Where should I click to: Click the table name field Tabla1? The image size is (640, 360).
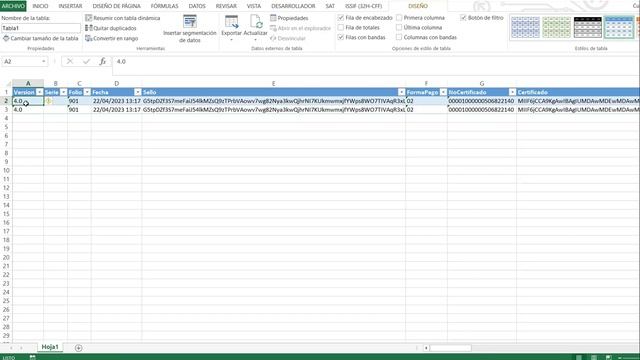coord(41,28)
